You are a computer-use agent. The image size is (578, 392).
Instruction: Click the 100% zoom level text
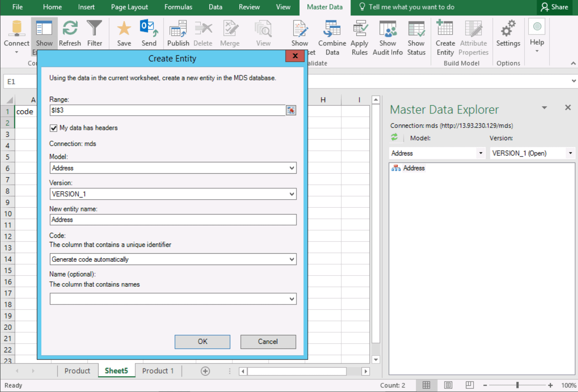pos(568,385)
